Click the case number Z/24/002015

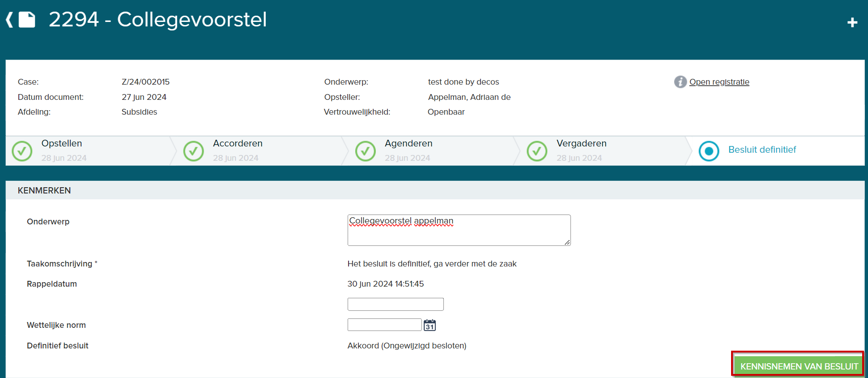coord(145,82)
